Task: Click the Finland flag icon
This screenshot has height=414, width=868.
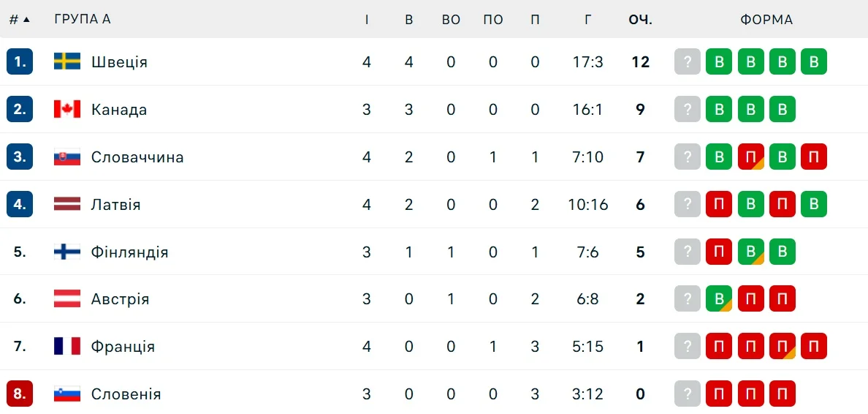Action: (67, 252)
